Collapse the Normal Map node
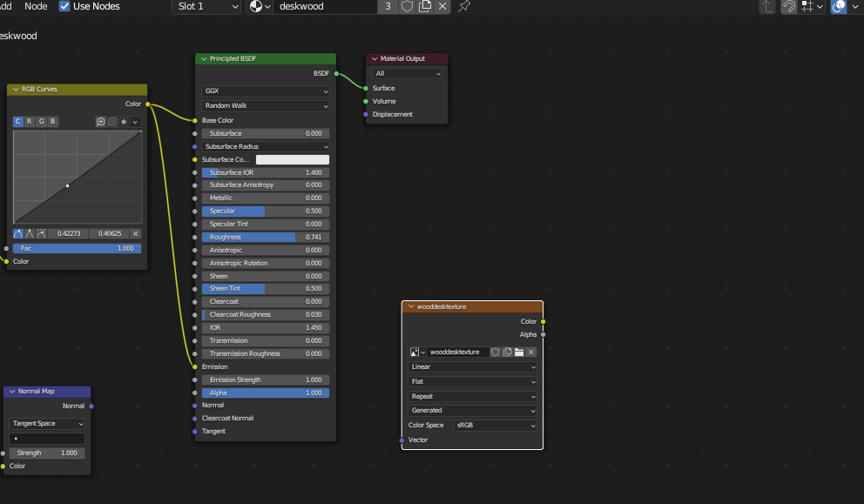 click(12, 392)
